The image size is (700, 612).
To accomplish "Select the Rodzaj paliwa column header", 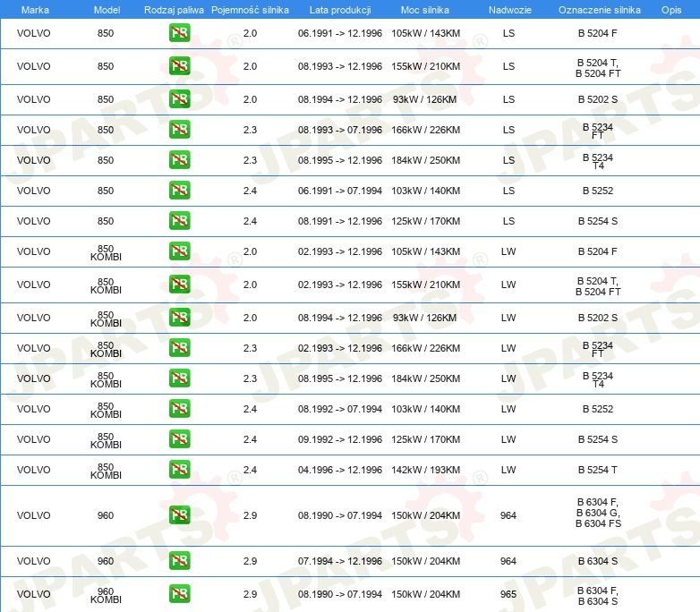I will [174, 9].
